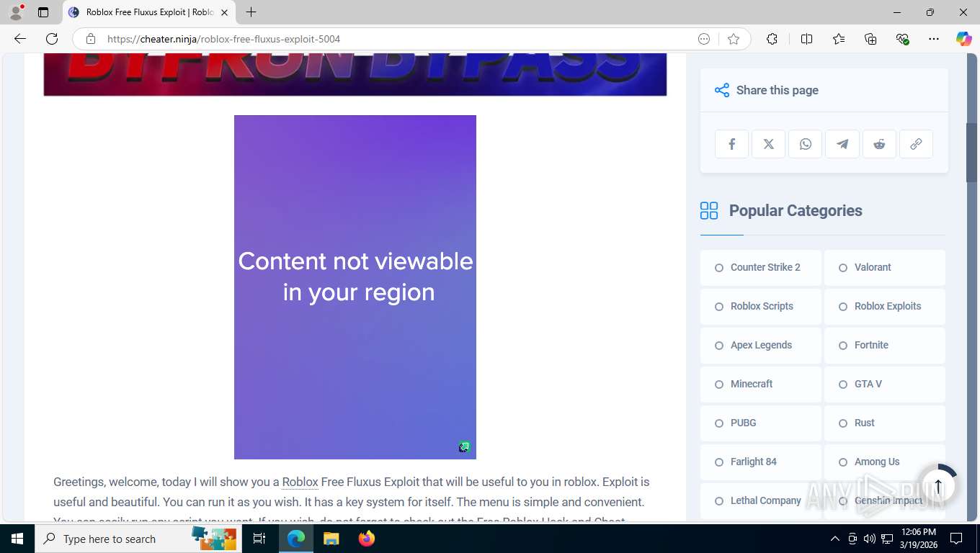Open Roblox Scripts category
Viewport: 980px width, 553px height.
760,306
